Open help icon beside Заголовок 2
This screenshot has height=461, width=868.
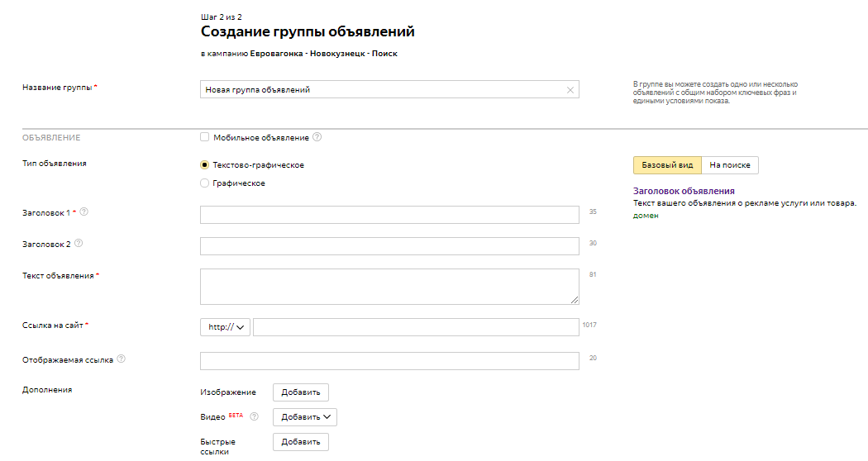(x=79, y=243)
